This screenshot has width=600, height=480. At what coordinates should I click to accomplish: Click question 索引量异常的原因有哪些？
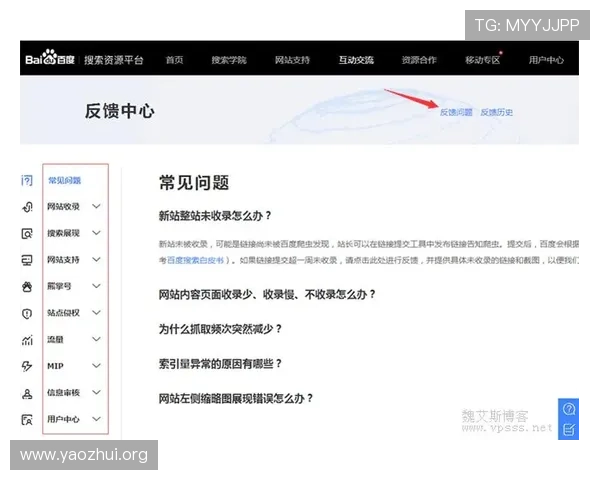click(221, 363)
